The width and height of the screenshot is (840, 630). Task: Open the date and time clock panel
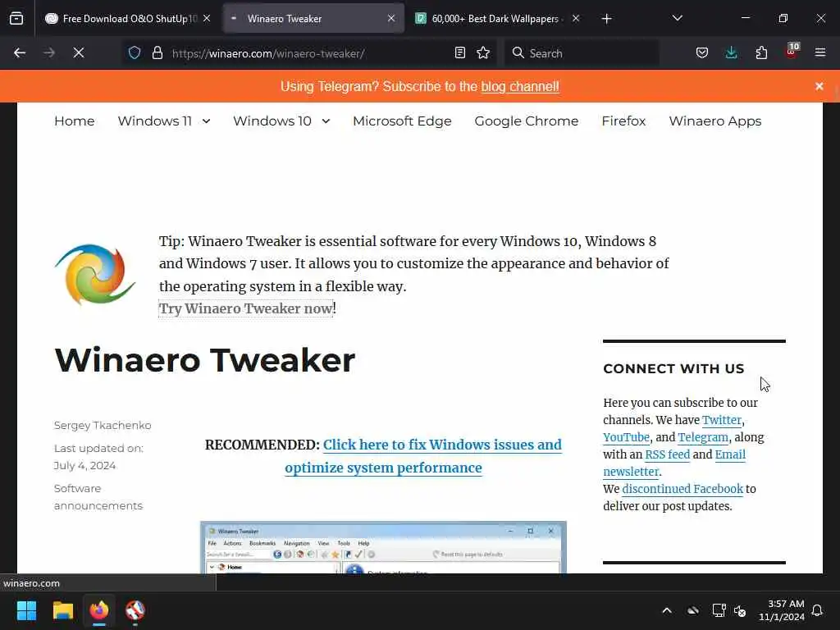pos(782,610)
